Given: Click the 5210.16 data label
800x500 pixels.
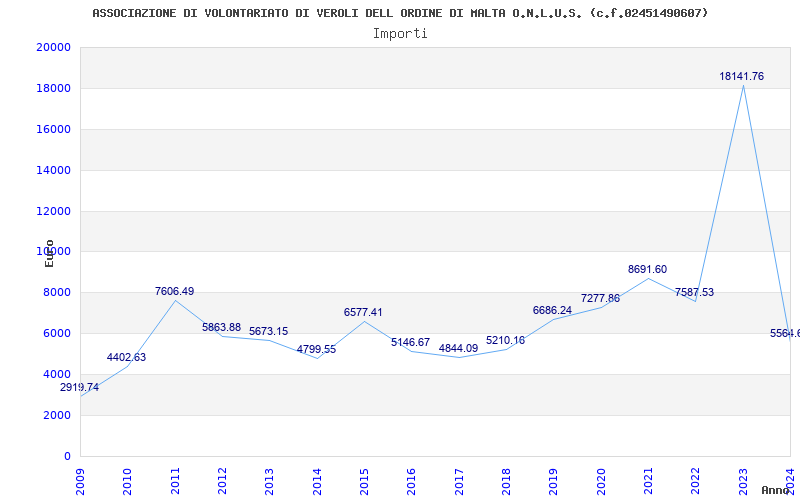Looking at the screenshot, I should coord(505,340).
